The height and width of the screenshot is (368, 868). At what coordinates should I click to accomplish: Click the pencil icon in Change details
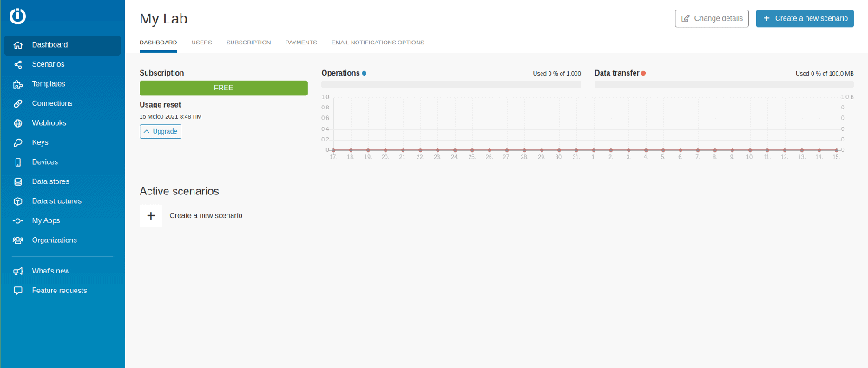(x=686, y=18)
